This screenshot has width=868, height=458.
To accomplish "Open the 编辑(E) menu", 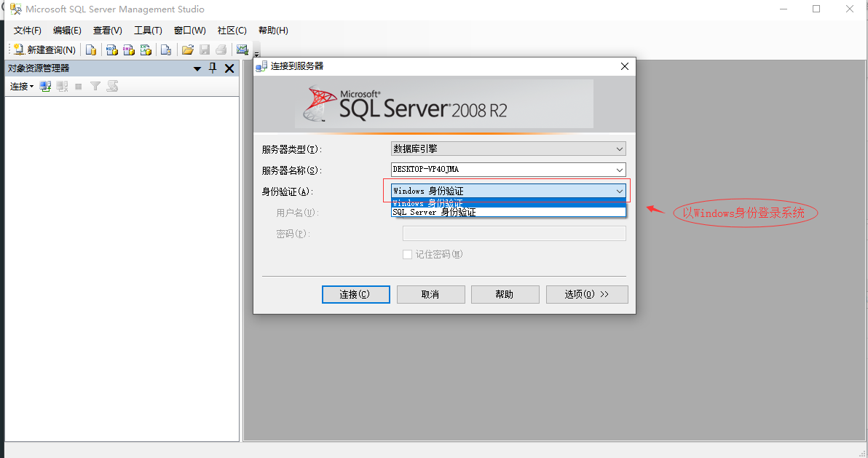I will (67, 31).
